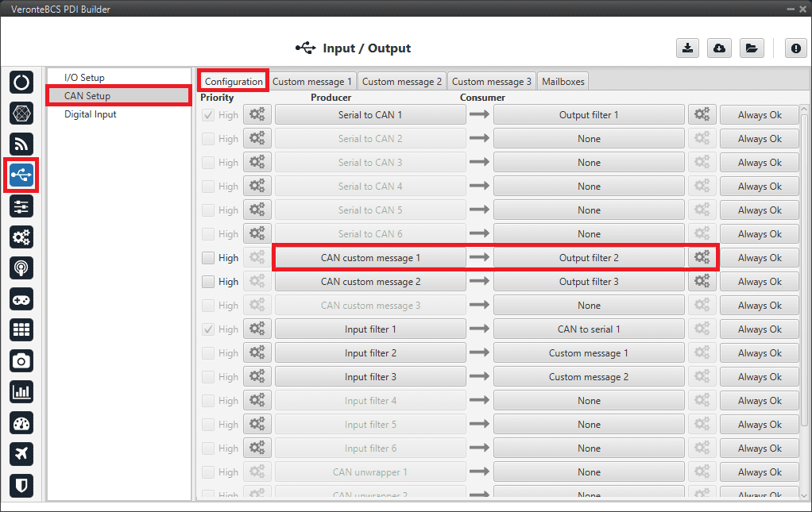
Task: Click the cloud download toolbar icon
Action: [x=719, y=48]
